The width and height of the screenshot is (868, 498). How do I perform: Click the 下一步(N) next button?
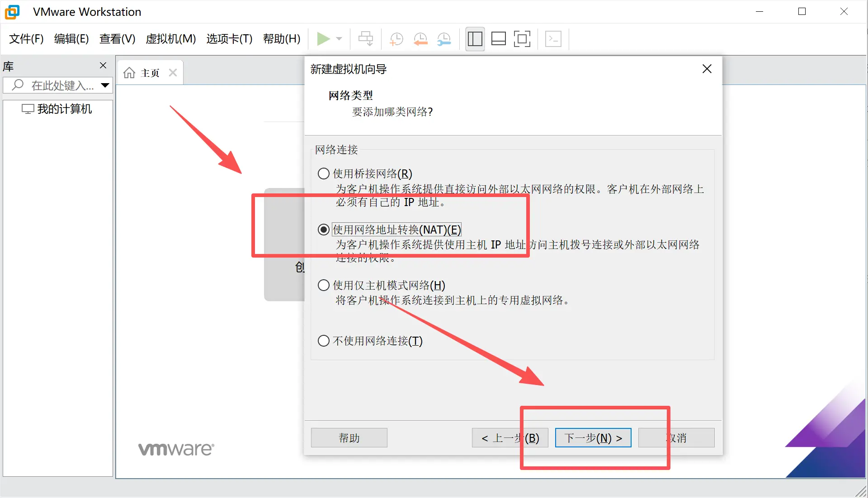click(x=593, y=438)
